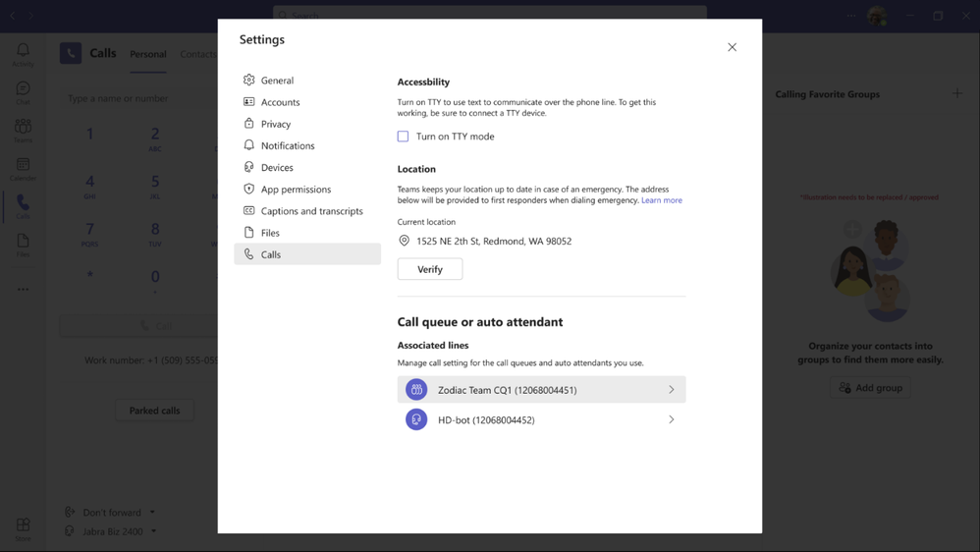
Task: Open Devices settings section
Action: coord(277,167)
